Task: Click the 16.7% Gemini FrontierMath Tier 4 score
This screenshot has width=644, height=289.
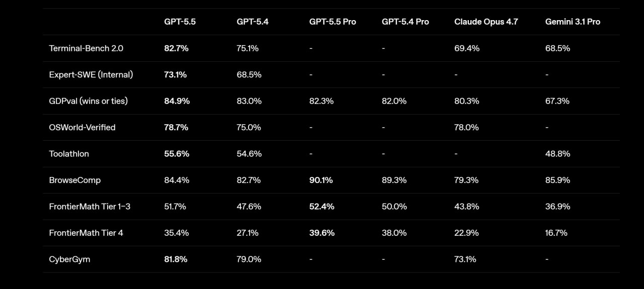Action: 556,233
